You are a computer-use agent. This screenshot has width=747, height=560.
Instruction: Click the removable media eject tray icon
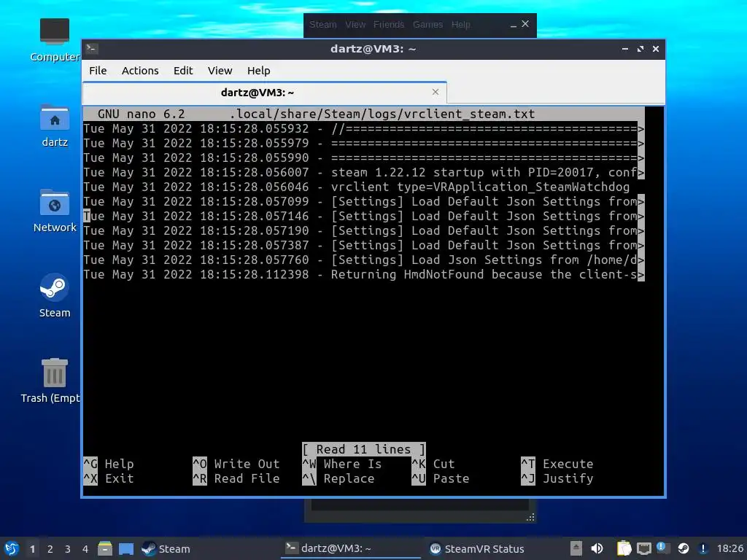click(x=576, y=548)
